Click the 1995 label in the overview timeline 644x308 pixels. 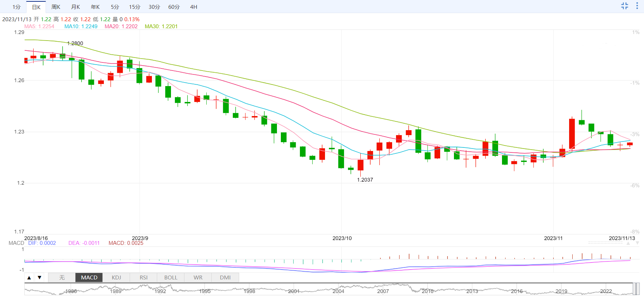coord(205,291)
